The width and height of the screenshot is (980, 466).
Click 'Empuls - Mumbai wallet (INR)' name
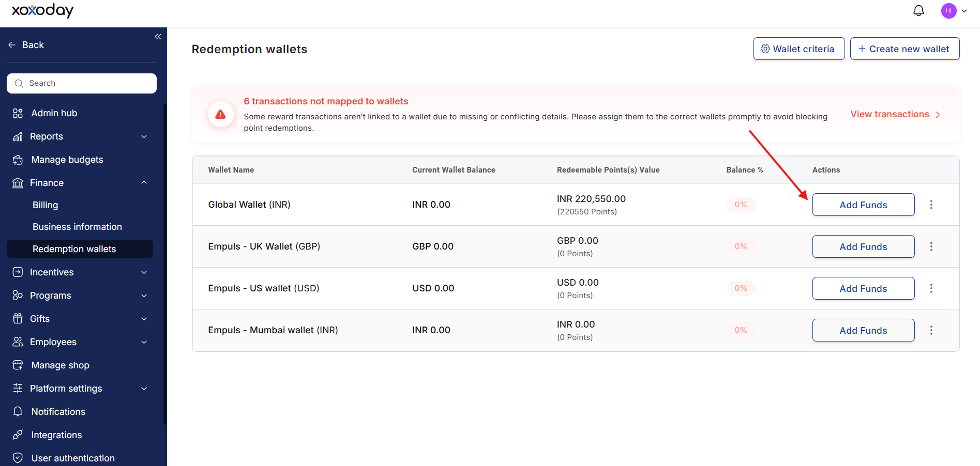tap(273, 330)
